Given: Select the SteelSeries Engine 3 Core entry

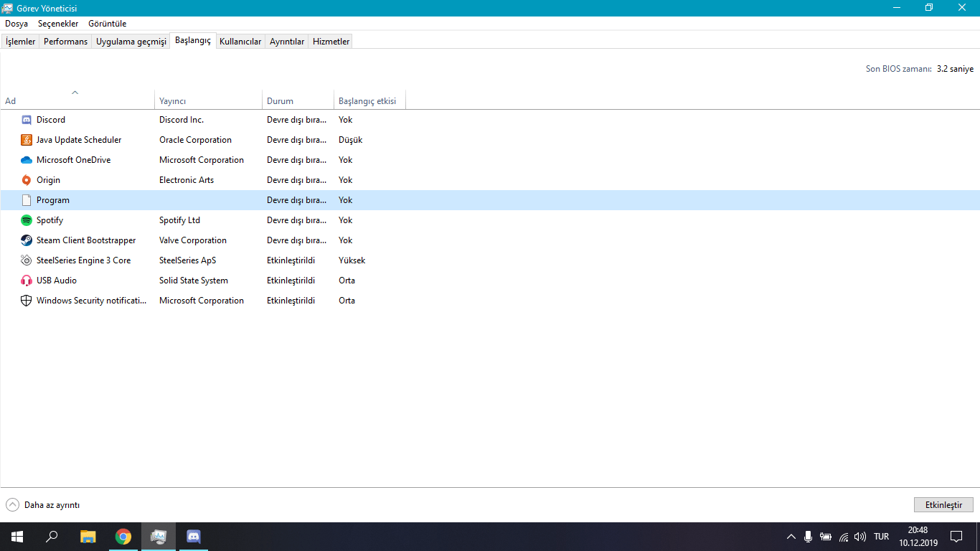Looking at the screenshot, I should point(490,260).
